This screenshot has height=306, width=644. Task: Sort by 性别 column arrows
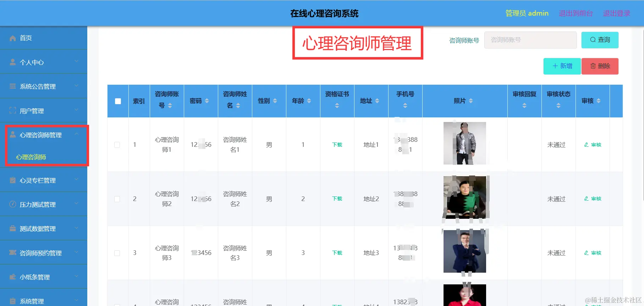coord(275,101)
